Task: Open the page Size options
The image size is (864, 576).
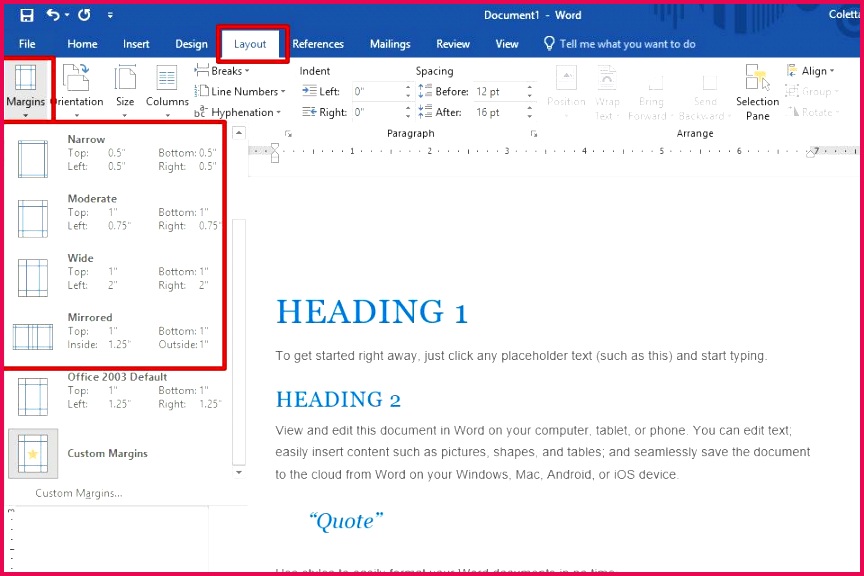Action: [x=124, y=88]
